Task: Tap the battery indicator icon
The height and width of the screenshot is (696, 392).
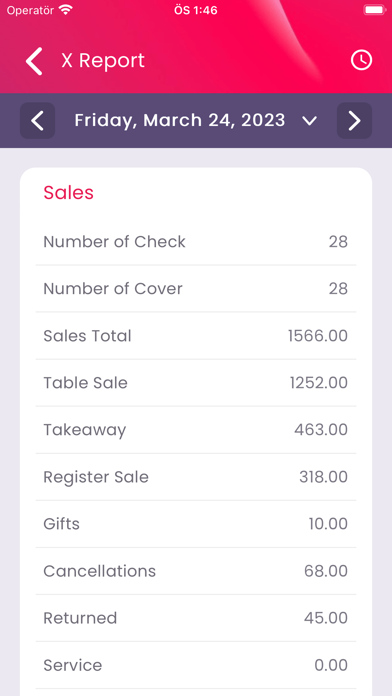Action: coord(375,10)
